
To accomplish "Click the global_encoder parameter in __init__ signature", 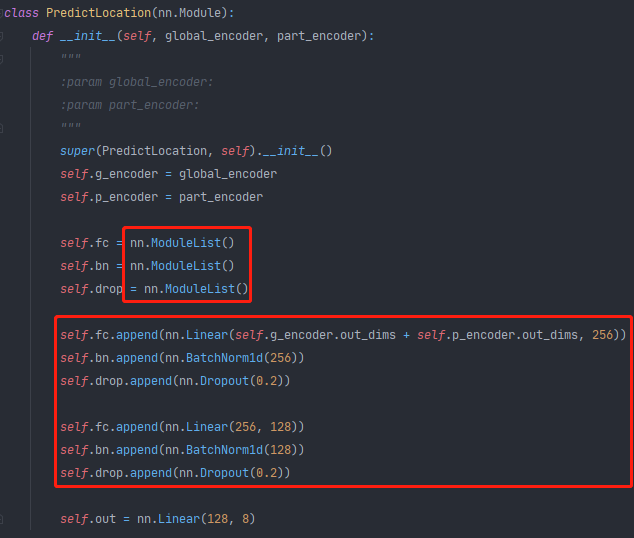I will [214, 36].
